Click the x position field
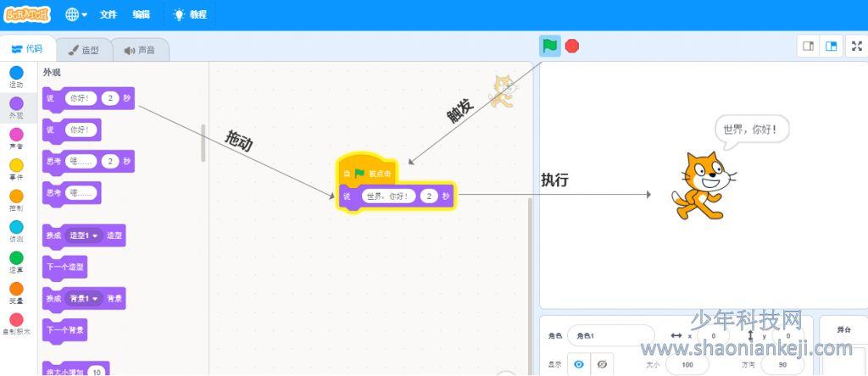Screen dimensions: 868x376 coord(714,335)
